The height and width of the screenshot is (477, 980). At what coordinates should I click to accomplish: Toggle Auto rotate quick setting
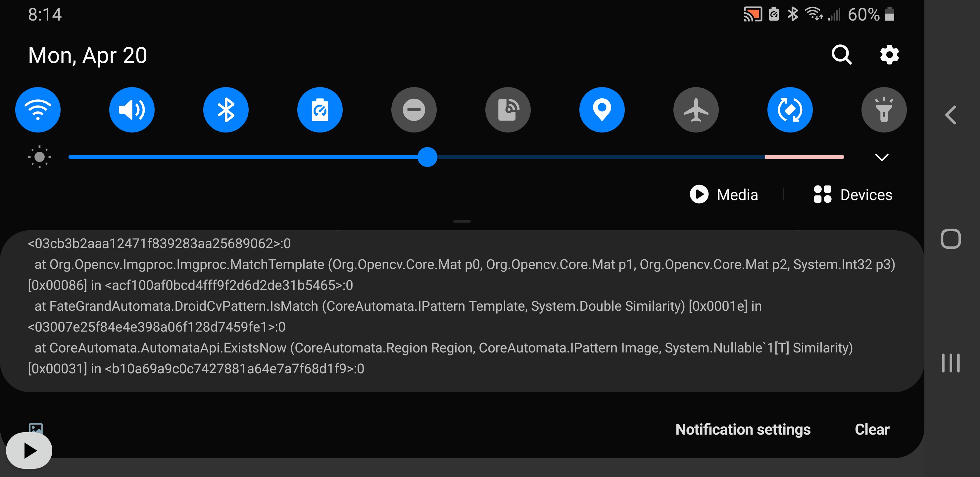coord(790,110)
